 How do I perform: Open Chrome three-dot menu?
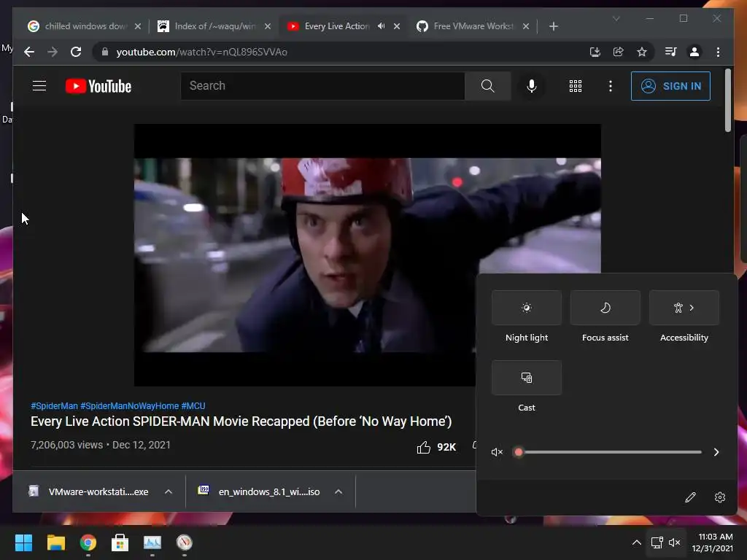[718, 52]
